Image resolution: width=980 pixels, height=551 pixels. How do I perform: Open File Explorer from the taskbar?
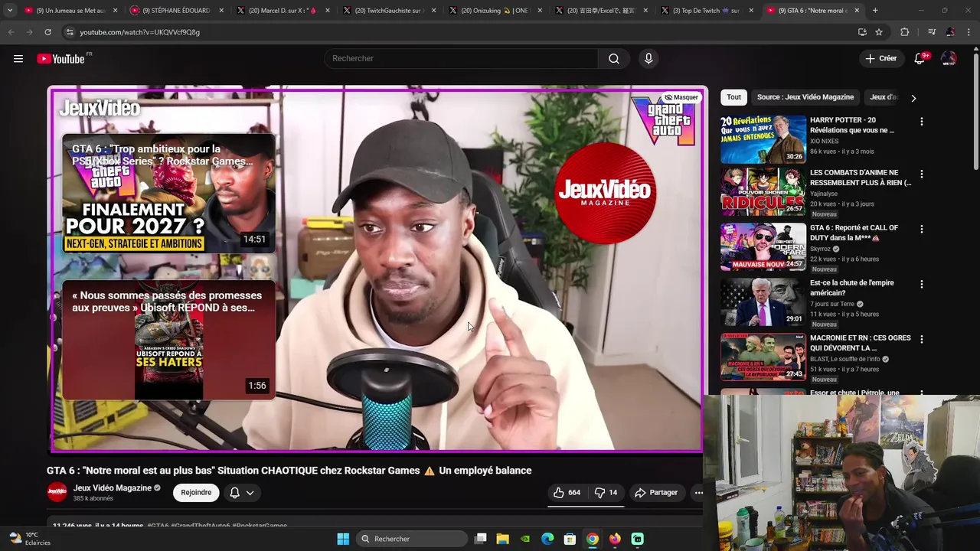click(502, 539)
